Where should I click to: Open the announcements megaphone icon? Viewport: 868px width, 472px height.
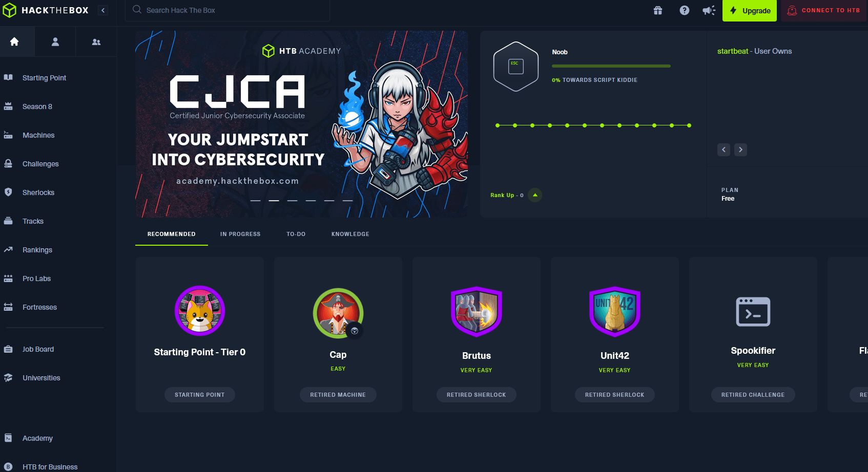pyautogui.click(x=709, y=10)
